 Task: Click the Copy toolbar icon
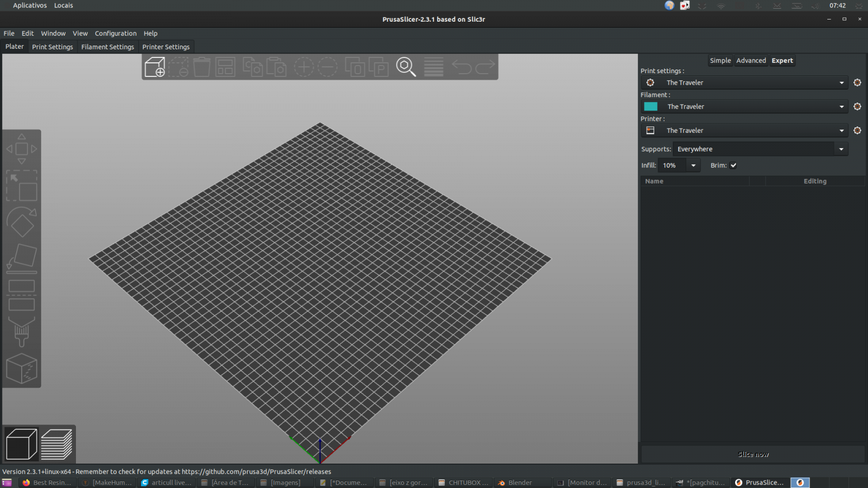[253, 67]
